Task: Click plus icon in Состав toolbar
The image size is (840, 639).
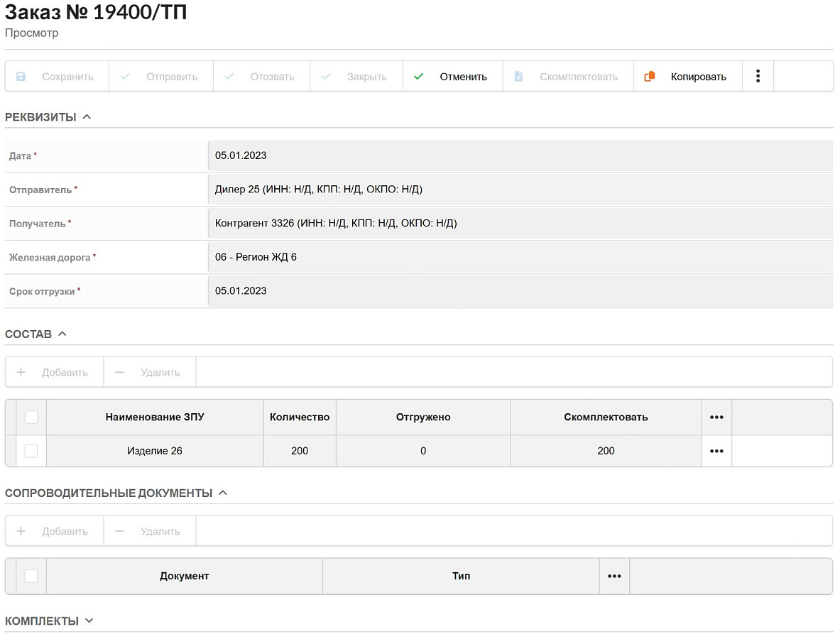Action: click(21, 372)
